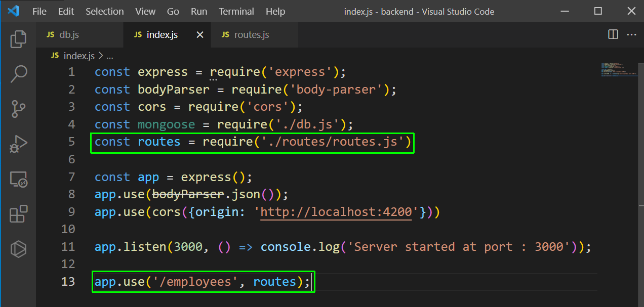Open the Extensions view

tap(18, 214)
